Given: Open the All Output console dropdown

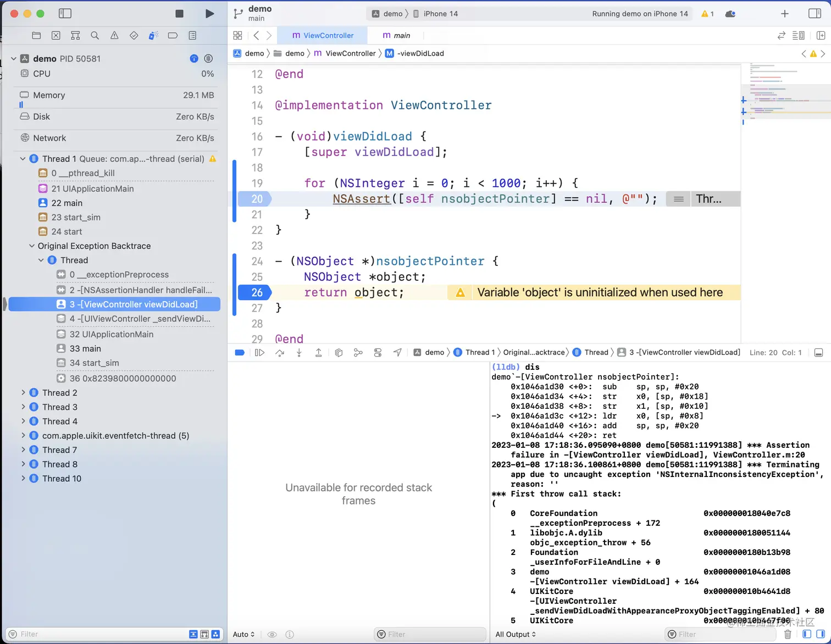Looking at the screenshot, I should click(516, 634).
